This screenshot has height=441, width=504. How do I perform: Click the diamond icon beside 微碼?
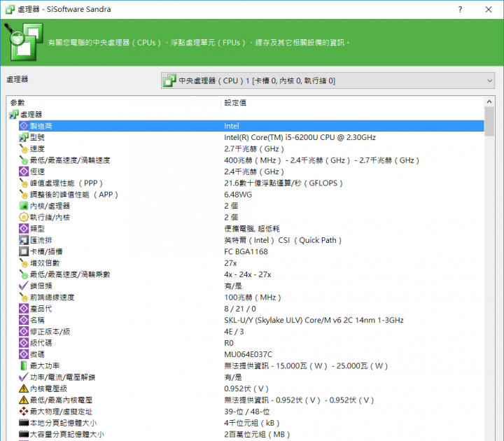(24, 354)
